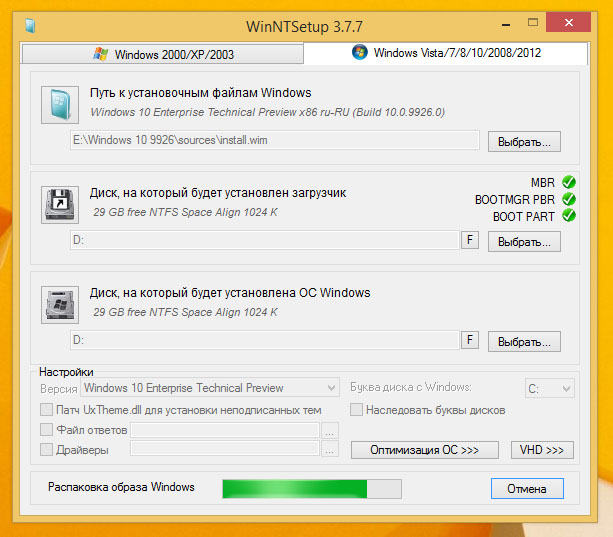Open the Версия edition dropdown
613x537 pixels.
(210, 388)
